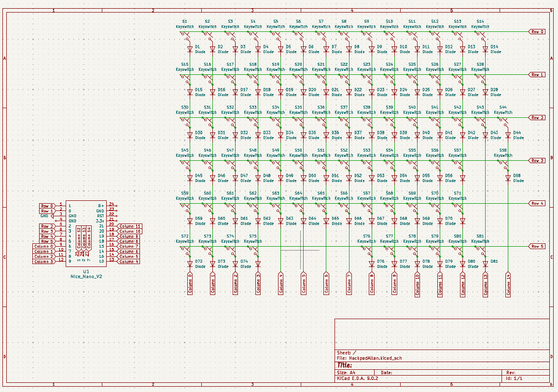Click the 3.3v pin name on U1
558x392 pixels.
pos(100,221)
